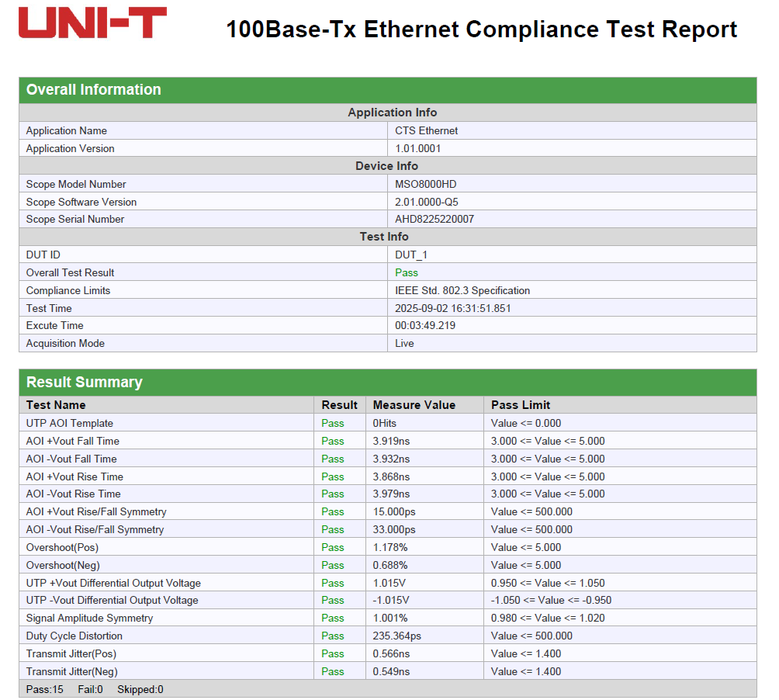This screenshot has height=700, width=779.
Task: Select the UTP AOI Template test row
Action: tap(70, 423)
